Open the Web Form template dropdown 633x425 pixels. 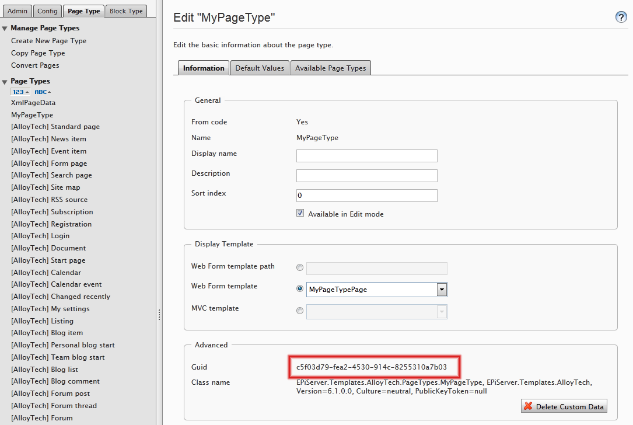pyautogui.click(x=442, y=289)
